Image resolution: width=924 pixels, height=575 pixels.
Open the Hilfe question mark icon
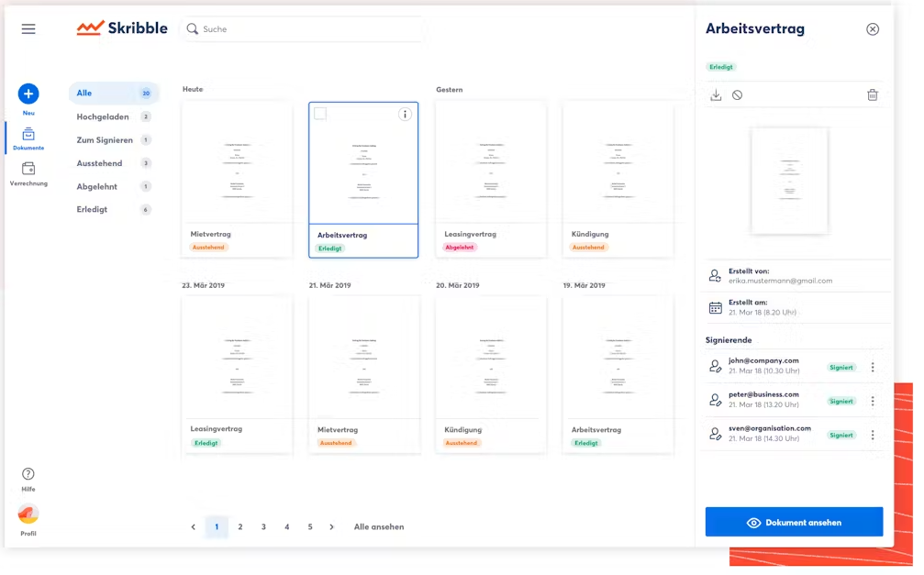[x=28, y=474]
